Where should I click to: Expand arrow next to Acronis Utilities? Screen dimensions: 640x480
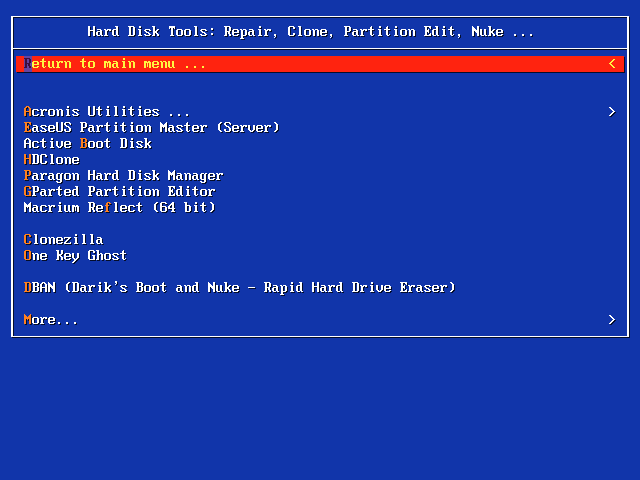612,112
